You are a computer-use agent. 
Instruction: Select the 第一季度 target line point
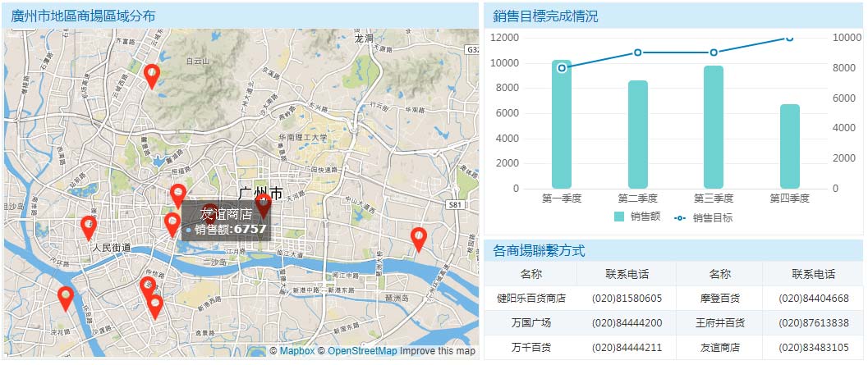pyautogui.click(x=562, y=68)
